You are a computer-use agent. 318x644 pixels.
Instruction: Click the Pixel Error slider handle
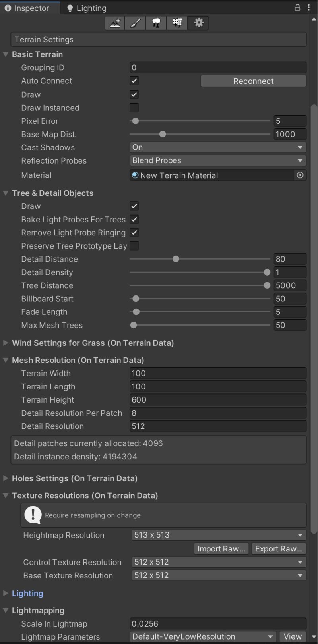pyautogui.click(x=136, y=121)
